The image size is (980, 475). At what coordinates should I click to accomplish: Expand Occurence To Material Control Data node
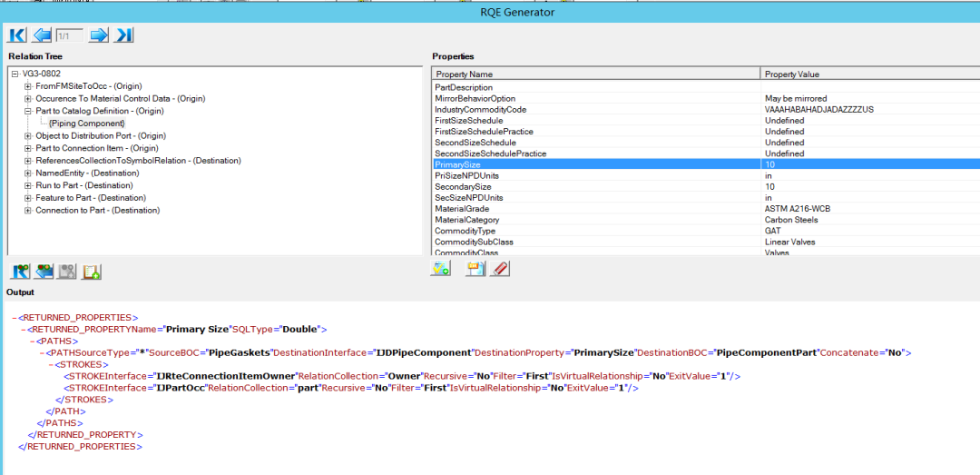(27, 99)
